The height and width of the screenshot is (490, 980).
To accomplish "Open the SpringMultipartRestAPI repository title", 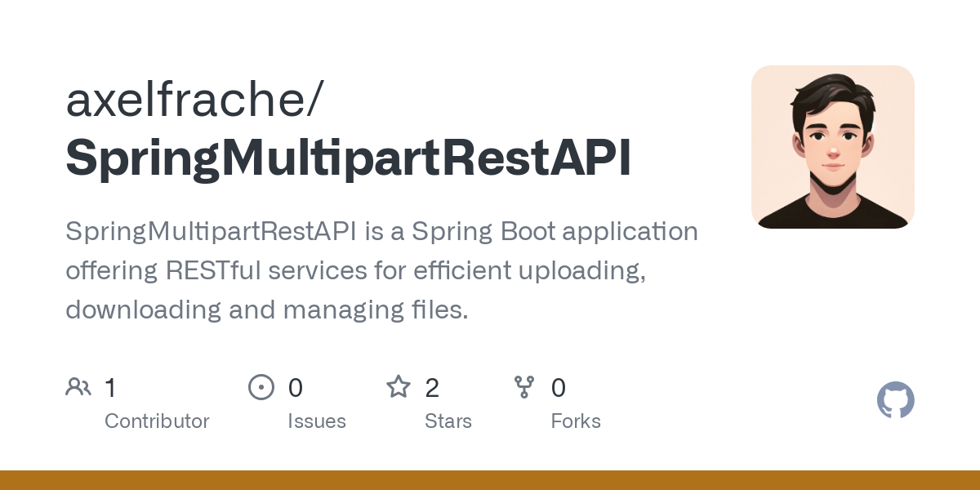I will pos(349,157).
